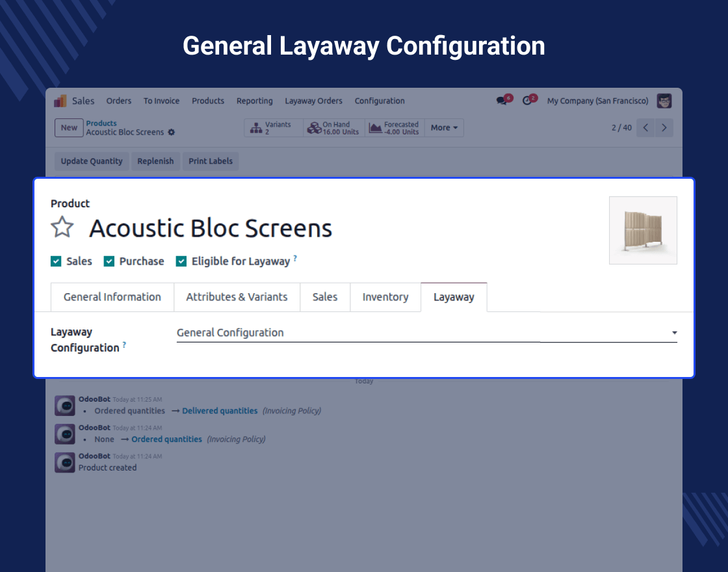This screenshot has width=728, height=572.
Task: Open tooltip question mark for Eligible for Layaway
Action: pos(295,258)
